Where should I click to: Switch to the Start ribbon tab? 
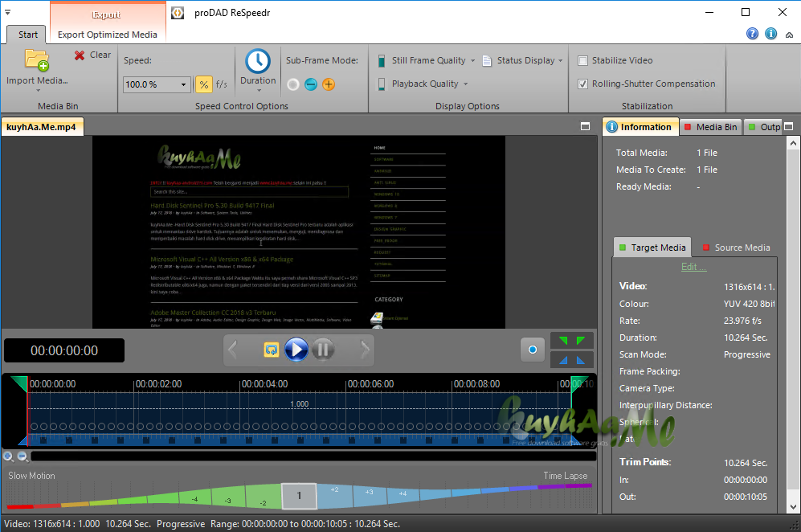[28, 35]
